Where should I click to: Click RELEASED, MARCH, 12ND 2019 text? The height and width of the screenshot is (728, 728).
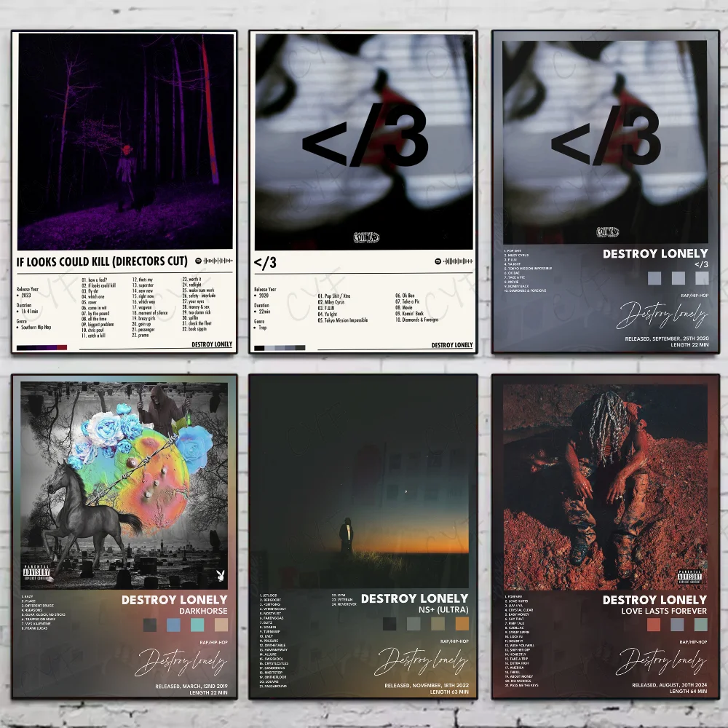click(191, 686)
